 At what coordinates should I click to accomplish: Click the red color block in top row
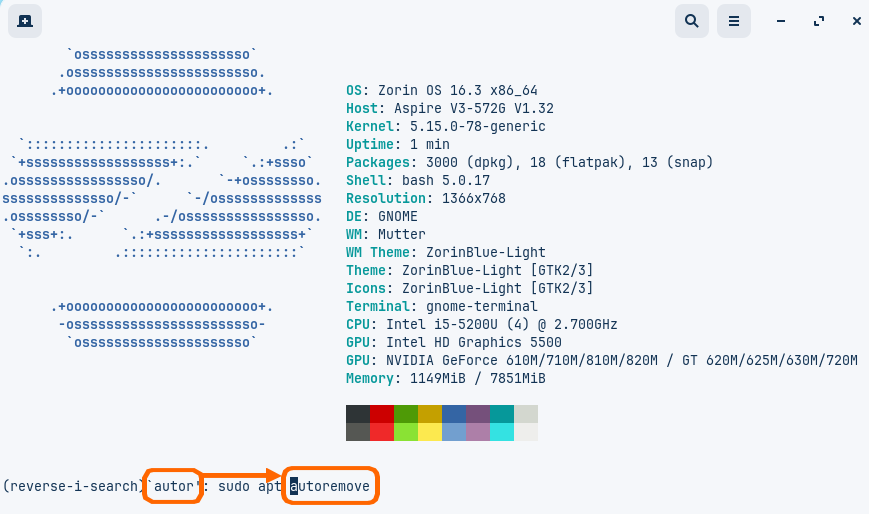tap(381, 414)
